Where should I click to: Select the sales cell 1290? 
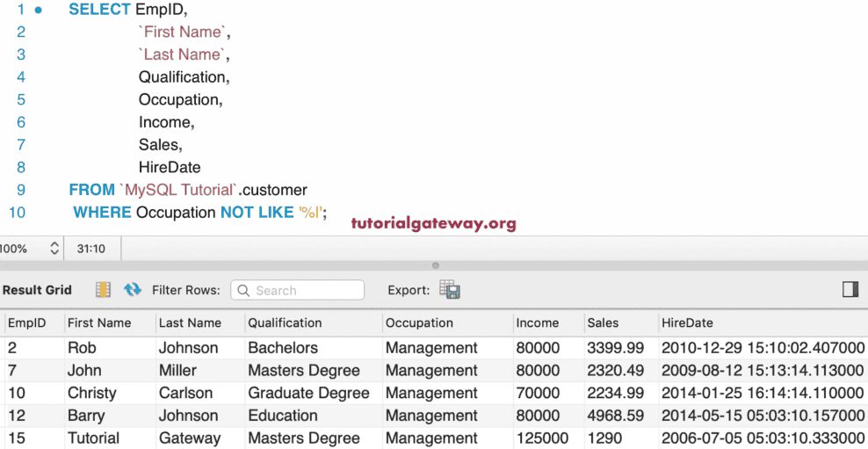click(x=605, y=438)
